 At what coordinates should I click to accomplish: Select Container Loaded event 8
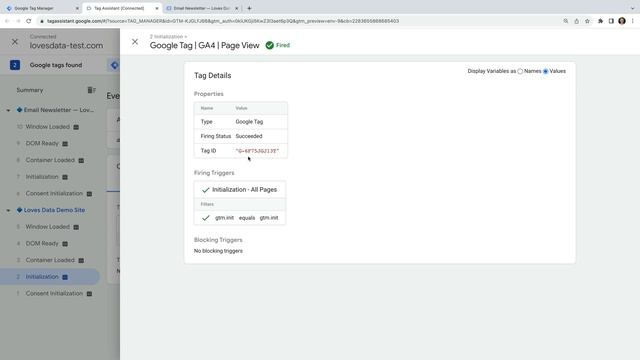pyautogui.click(x=50, y=160)
